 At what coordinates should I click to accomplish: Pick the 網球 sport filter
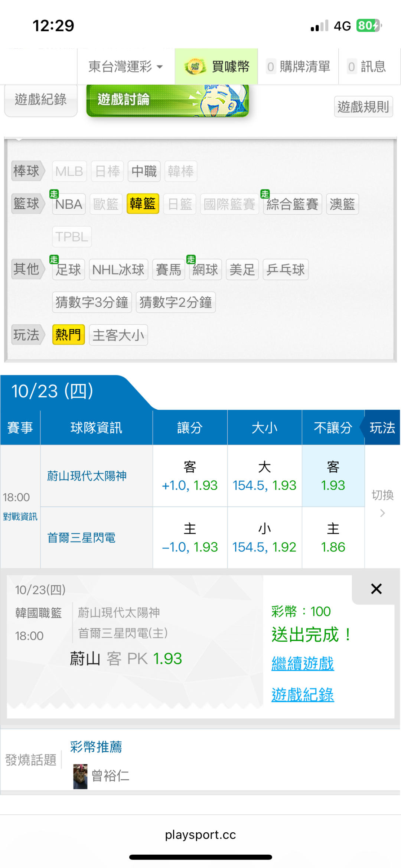coord(205,270)
